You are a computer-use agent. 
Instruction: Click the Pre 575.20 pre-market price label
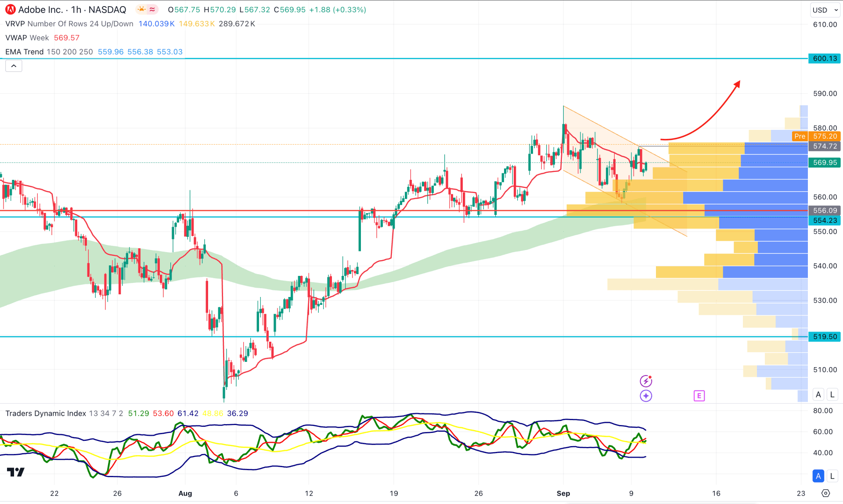[x=816, y=136]
